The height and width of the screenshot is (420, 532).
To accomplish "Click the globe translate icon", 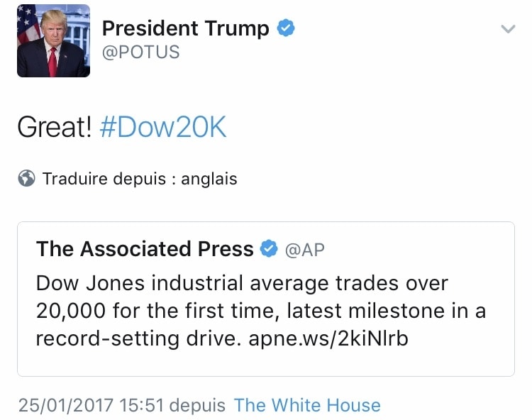I will 26,179.
